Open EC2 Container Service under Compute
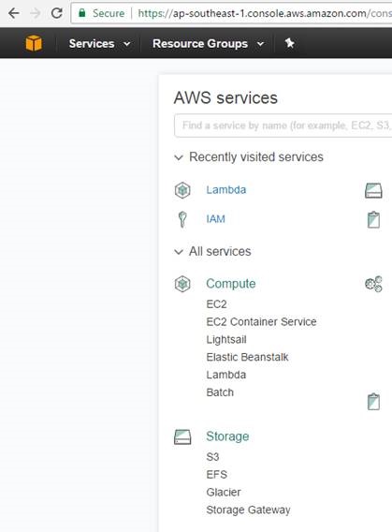This screenshot has width=392, height=532. pos(261,321)
